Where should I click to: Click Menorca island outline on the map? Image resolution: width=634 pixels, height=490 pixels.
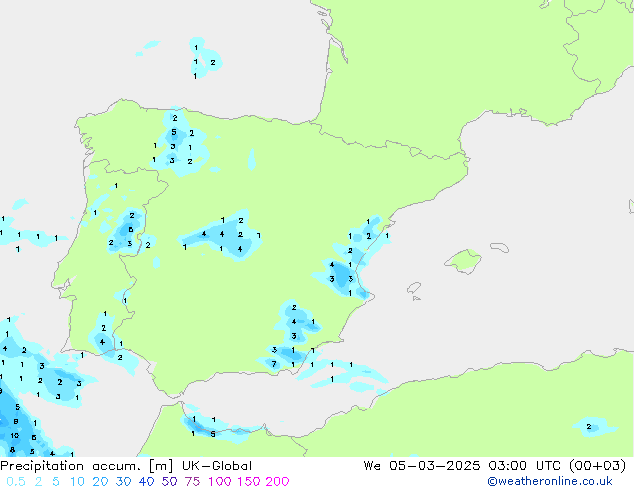(499, 247)
